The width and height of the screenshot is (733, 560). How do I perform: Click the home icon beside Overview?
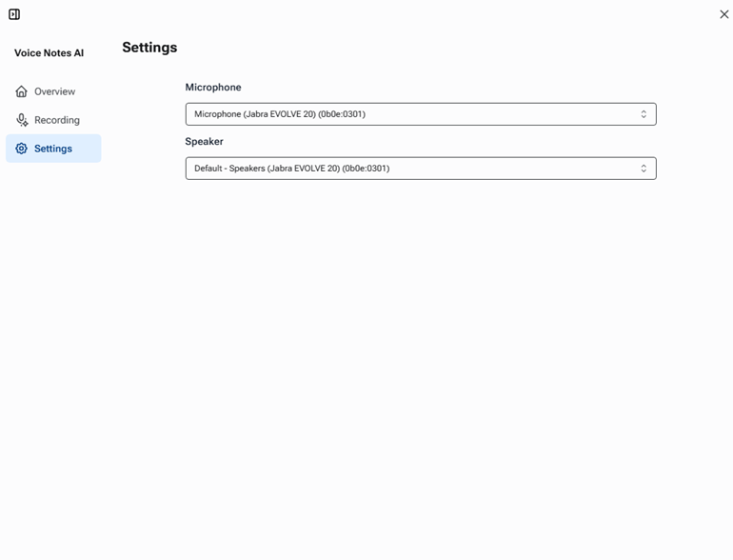pos(21,91)
